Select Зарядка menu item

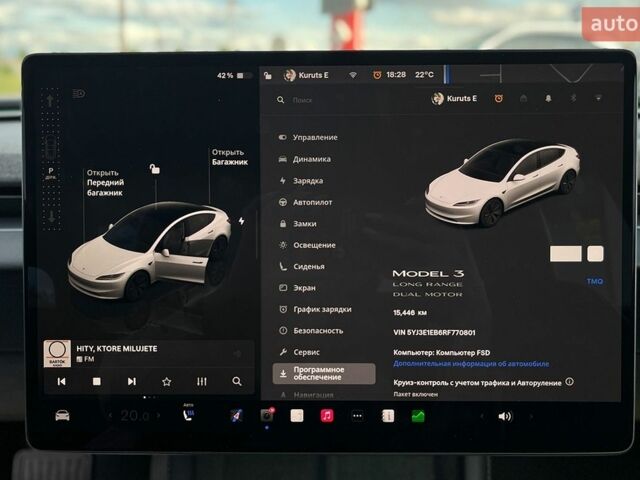(x=301, y=181)
